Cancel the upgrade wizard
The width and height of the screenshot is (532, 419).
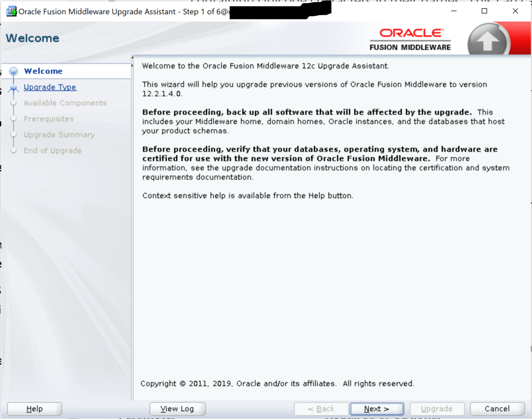pyautogui.click(x=497, y=409)
